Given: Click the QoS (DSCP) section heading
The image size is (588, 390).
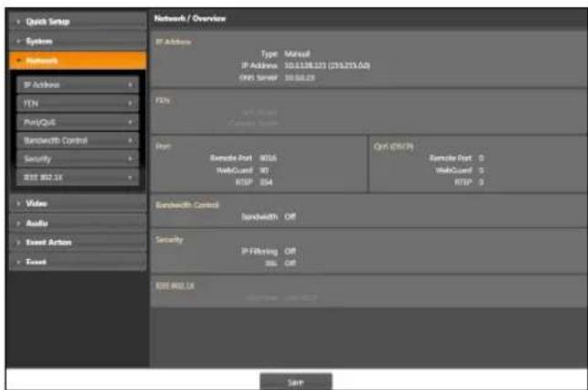Looking at the screenshot, I should 393,146.
